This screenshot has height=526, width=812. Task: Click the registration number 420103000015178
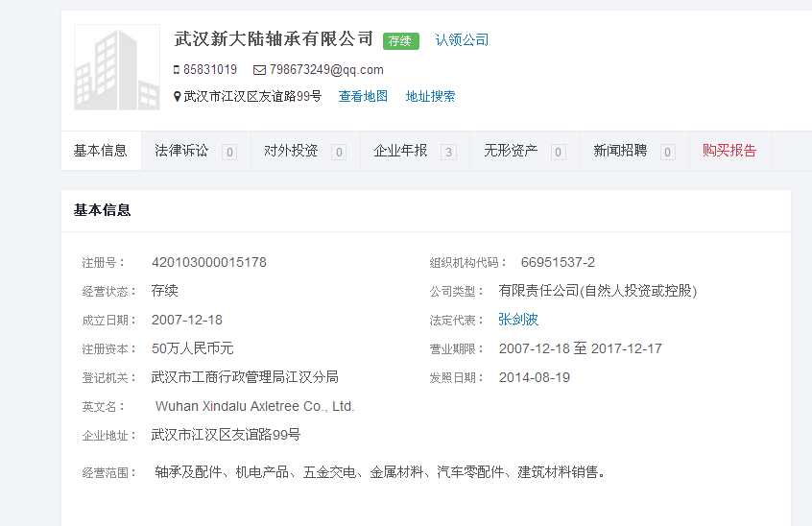(x=209, y=262)
